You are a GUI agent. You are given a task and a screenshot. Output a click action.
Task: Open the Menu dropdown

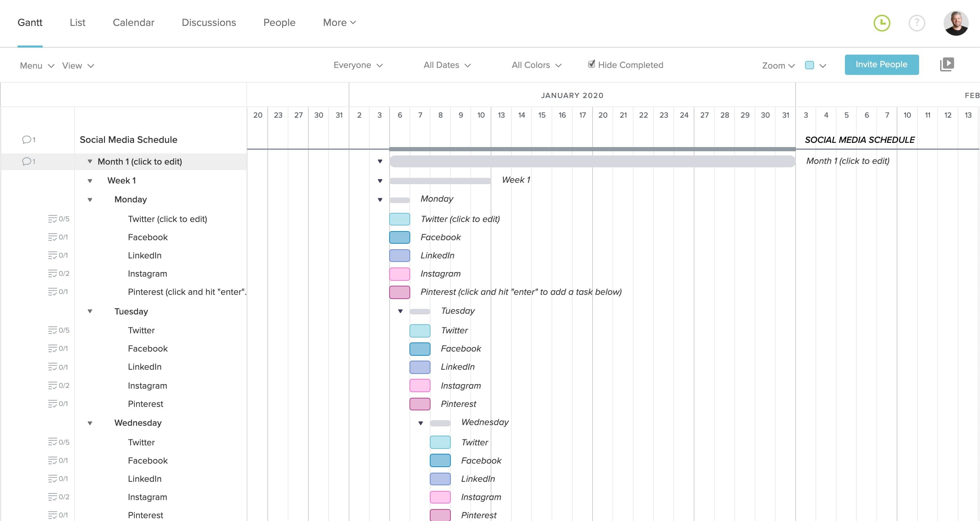[x=35, y=65]
